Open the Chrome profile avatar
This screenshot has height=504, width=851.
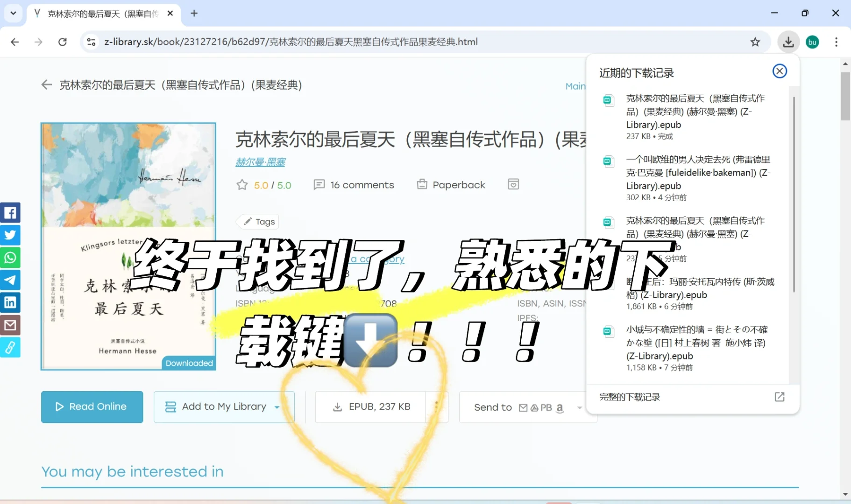(813, 42)
